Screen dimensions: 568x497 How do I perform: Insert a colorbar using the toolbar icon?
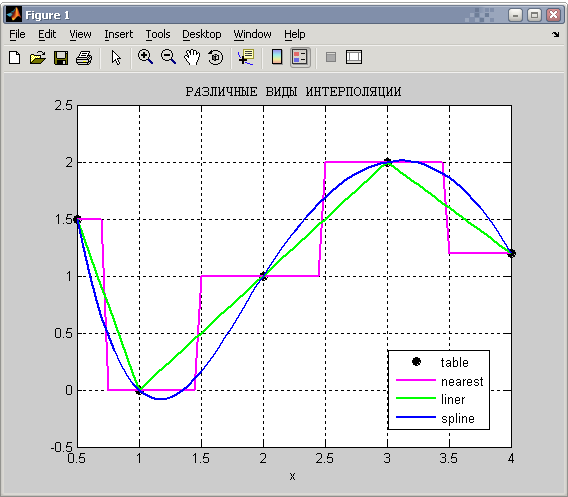click(277, 57)
